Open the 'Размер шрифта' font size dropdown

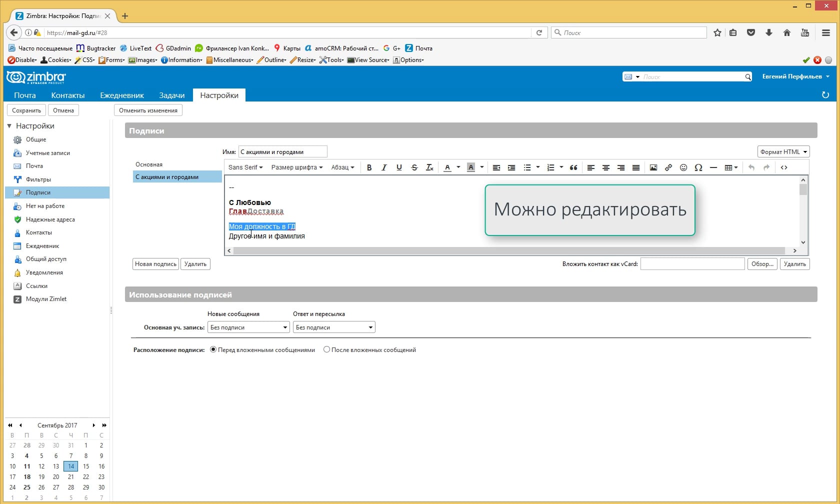tap(297, 167)
